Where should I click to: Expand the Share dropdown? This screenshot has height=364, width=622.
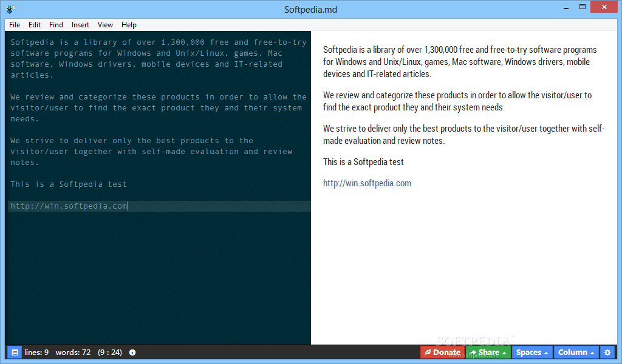coord(488,352)
